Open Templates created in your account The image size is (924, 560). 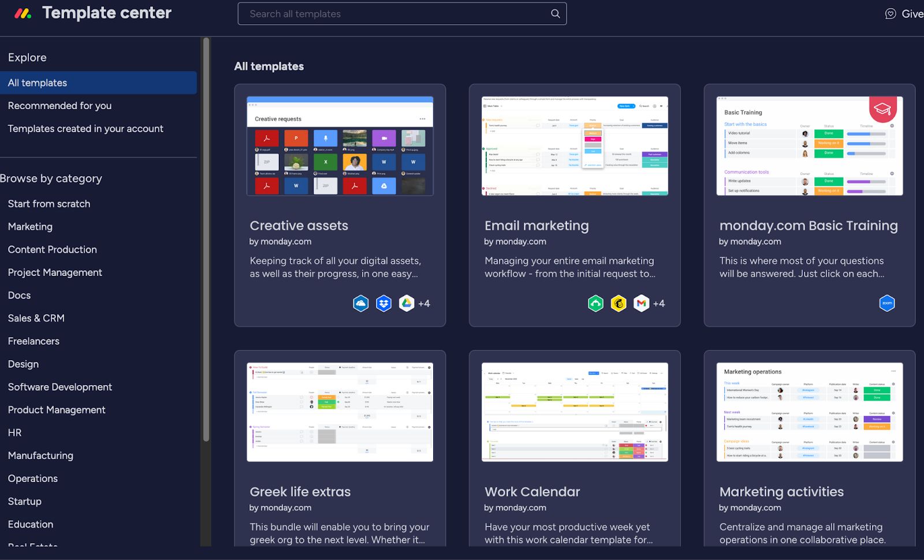pos(85,129)
